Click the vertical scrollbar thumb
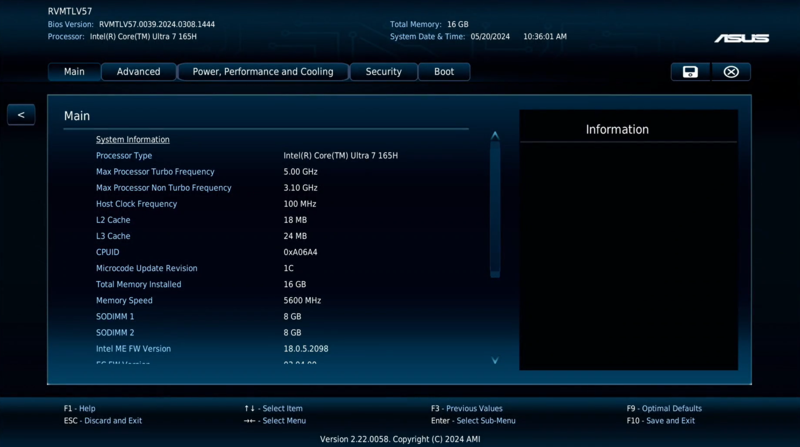800x447 pixels. coord(494,209)
